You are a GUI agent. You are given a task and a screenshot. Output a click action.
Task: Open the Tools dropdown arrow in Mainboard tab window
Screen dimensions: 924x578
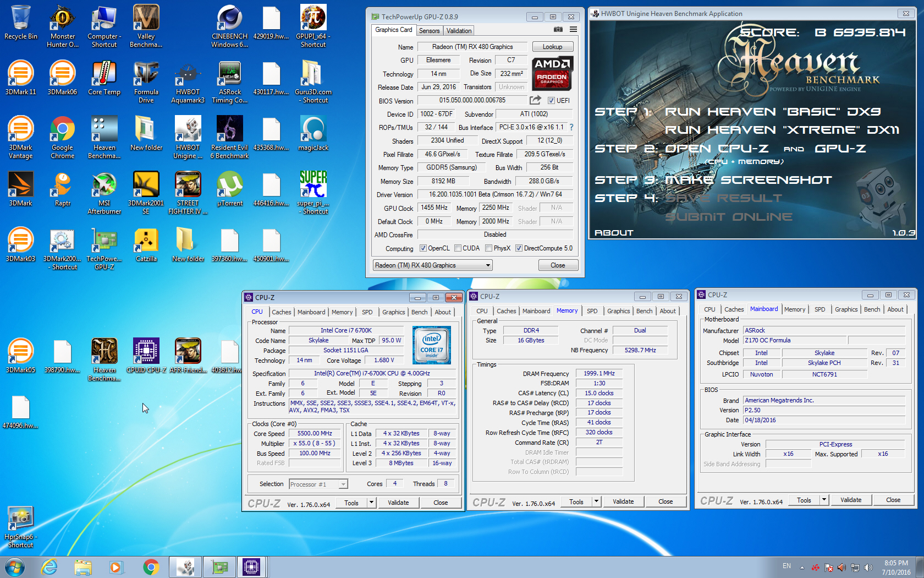click(824, 500)
